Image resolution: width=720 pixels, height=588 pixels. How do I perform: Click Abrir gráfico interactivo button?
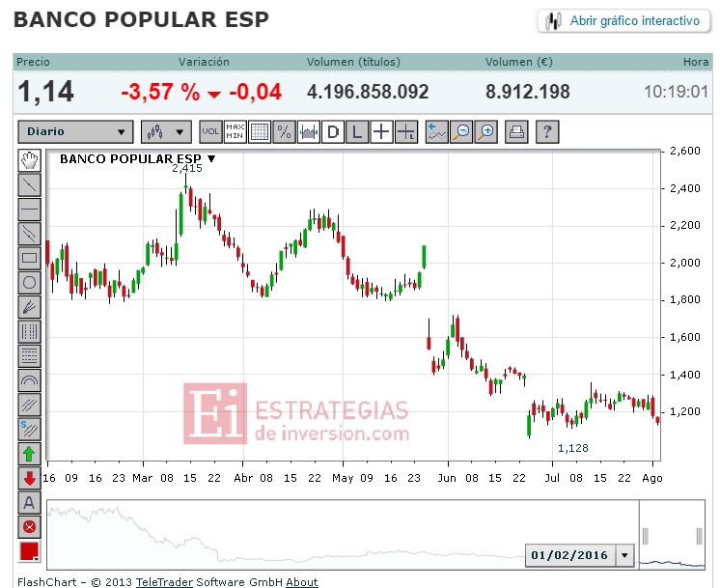(624, 20)
